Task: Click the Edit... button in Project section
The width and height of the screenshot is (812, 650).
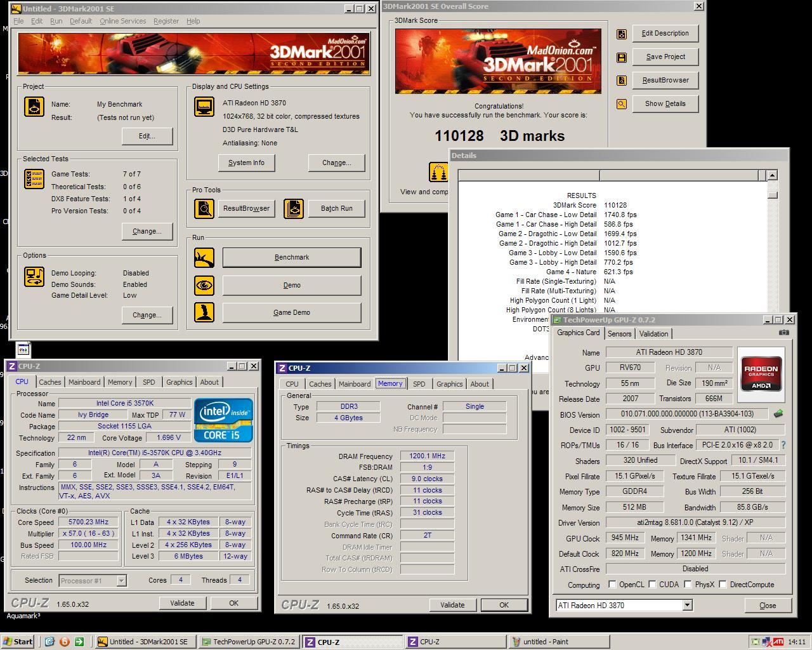Action: click(147, 136)
